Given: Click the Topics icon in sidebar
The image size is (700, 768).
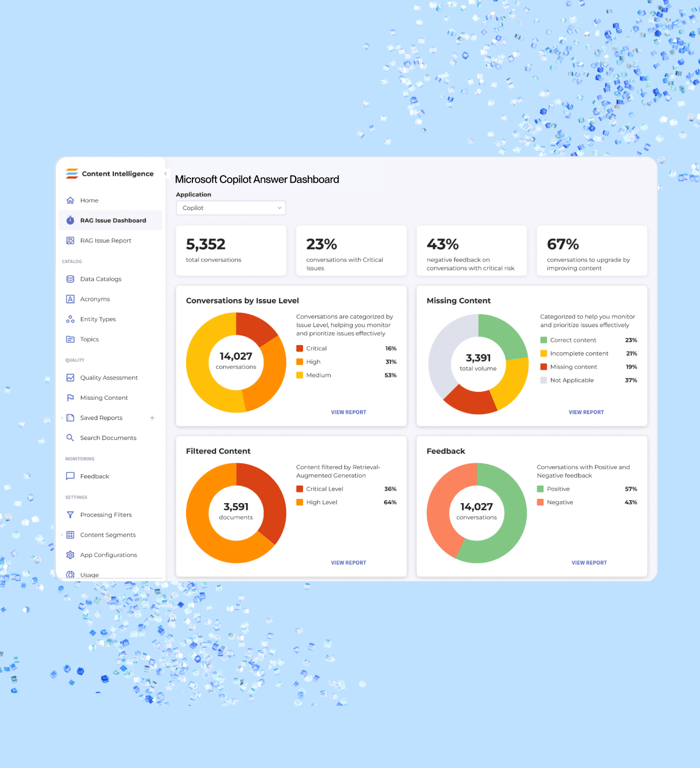Looking at the screenshot, I should pyautogui.click(x=70, y=339).
